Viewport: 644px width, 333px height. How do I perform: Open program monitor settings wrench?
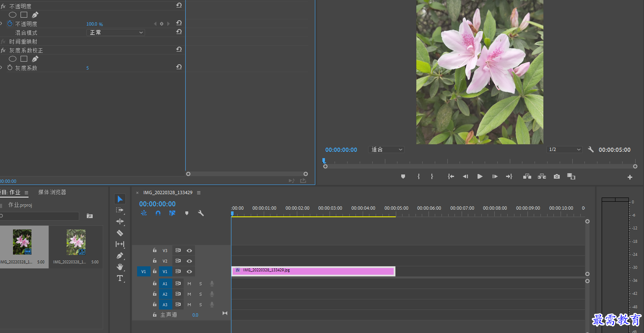[x=591, y=149]
